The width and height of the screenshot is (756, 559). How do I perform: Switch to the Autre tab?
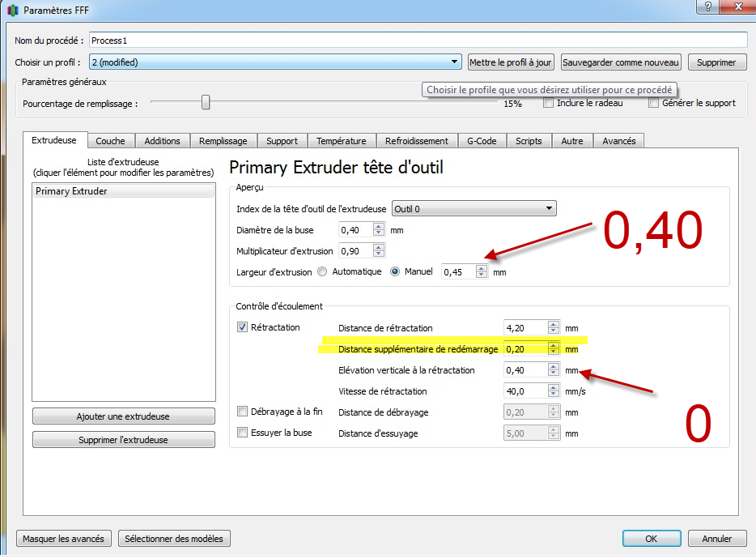pos(572,141)
